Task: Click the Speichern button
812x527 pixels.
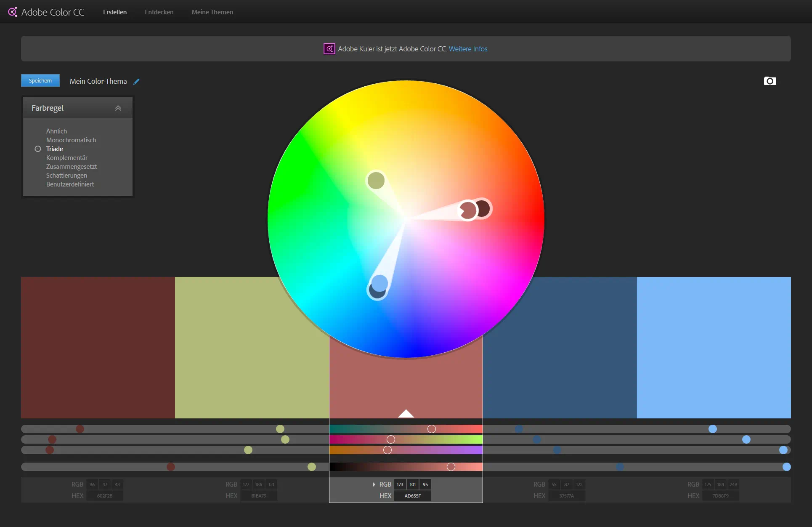Action: pos(40,80)
